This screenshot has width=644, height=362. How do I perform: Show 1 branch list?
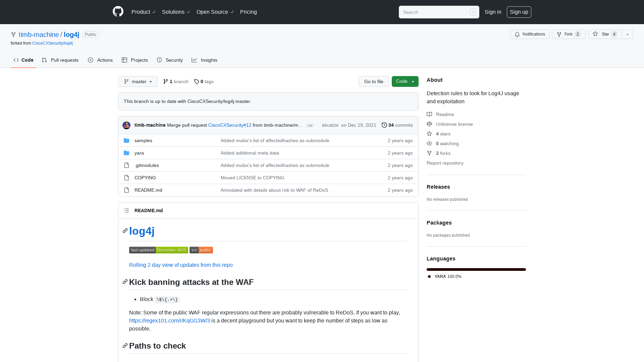click(176, 81)
